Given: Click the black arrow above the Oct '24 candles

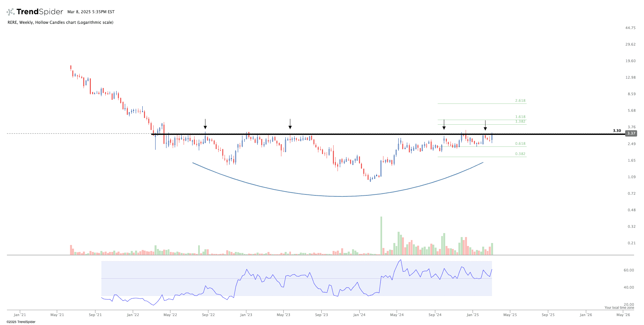Looking at the screenshot, I should click(444, 125).
